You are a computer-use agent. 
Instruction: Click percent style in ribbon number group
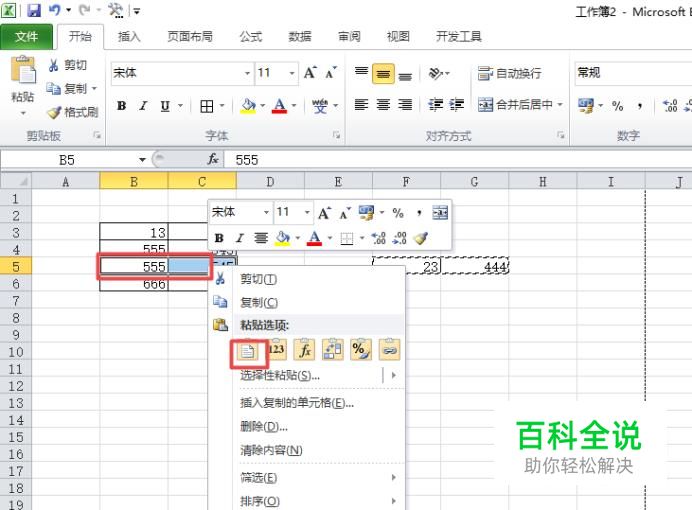click(617, 106)
